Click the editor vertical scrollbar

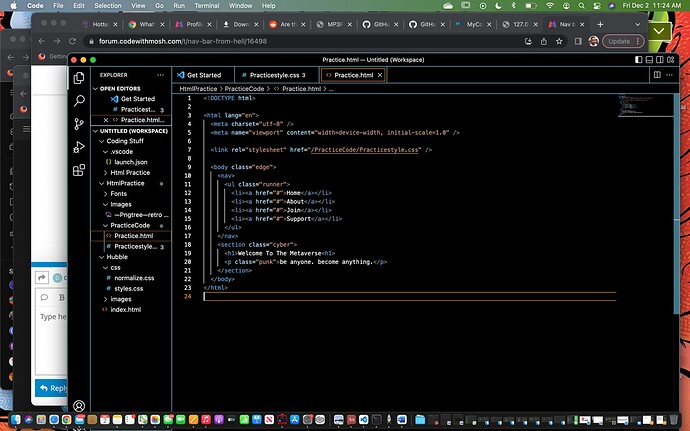676,203
